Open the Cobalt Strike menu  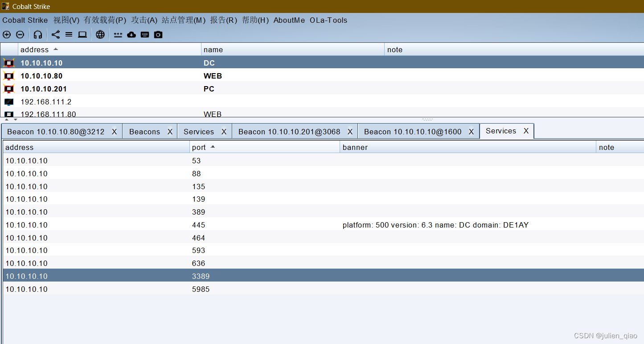pos(25,20)
